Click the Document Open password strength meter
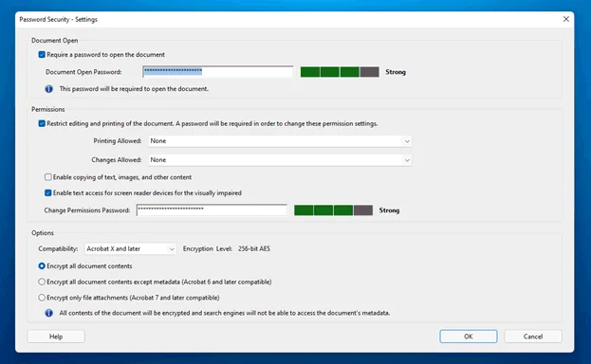 (340, 72)
